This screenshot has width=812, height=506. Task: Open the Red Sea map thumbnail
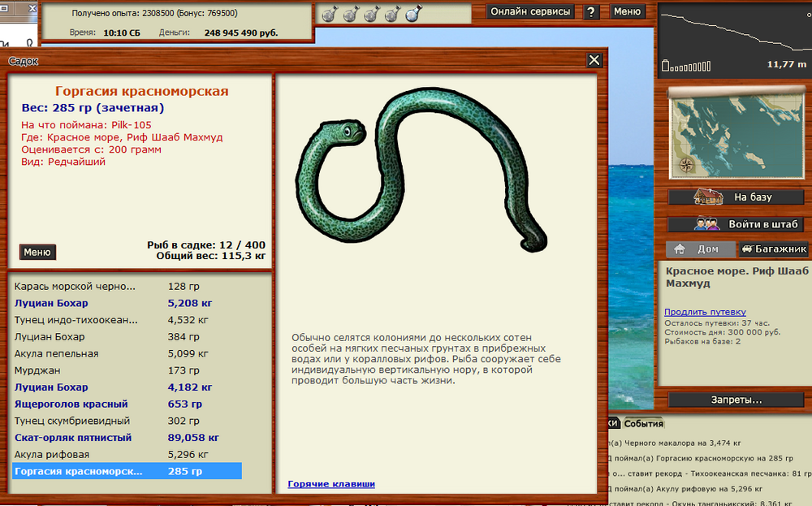coord(736,132)
